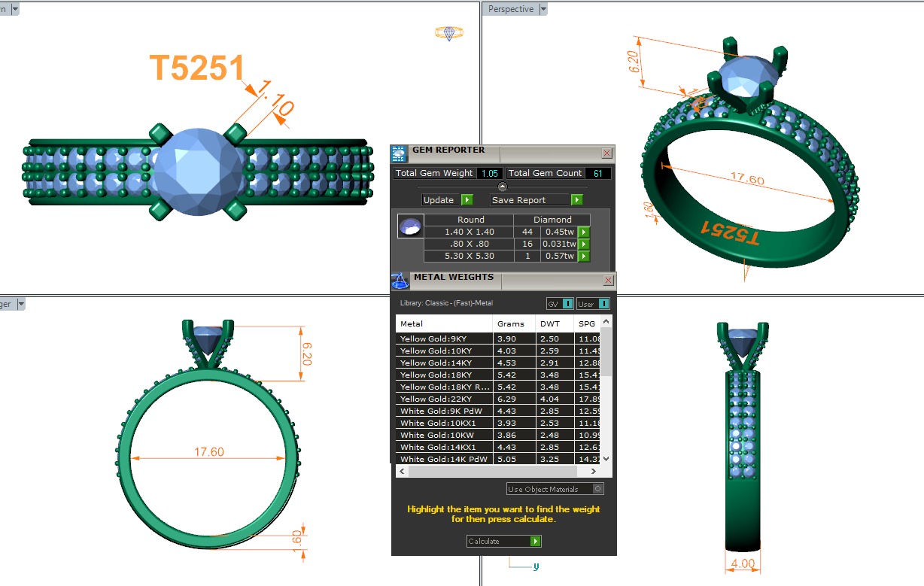Screen dimensions: 924x586
Task: Click green arrow for .80 X .80 row
Action: (x=584, y=244)
